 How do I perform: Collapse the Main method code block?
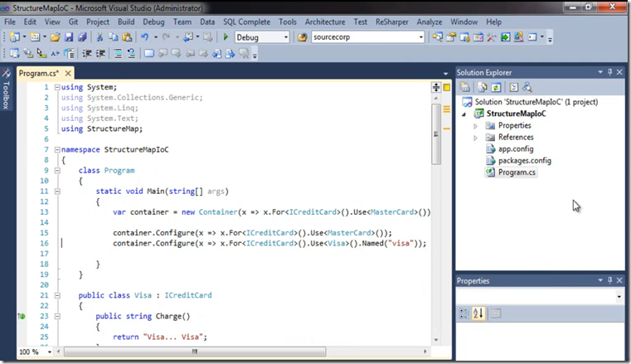pyautogui.click(x=57, y=192)
